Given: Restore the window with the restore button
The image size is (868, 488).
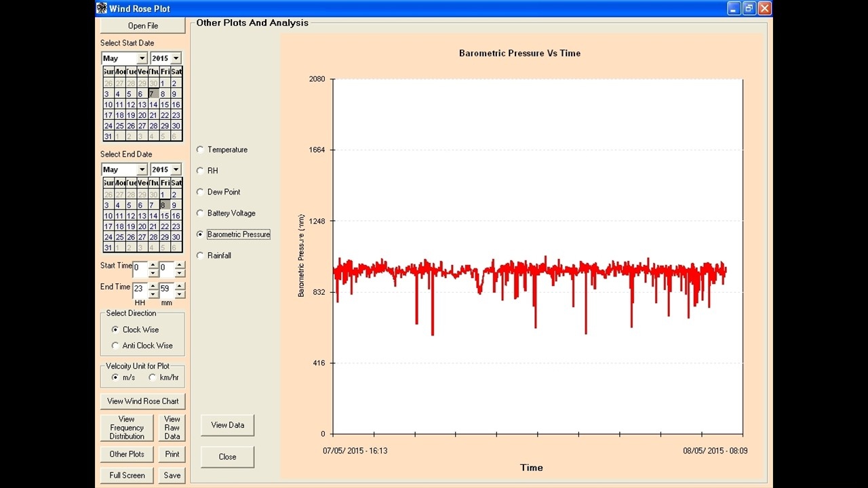Looking at the screenshot, I should 749,8.
